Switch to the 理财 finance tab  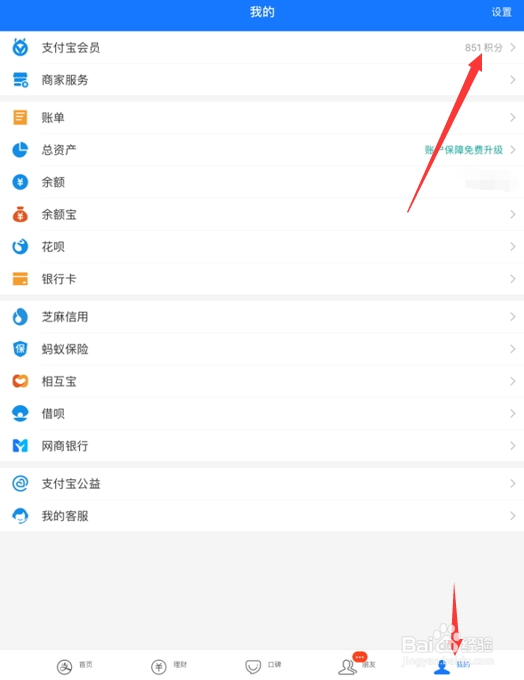point(169,666)
